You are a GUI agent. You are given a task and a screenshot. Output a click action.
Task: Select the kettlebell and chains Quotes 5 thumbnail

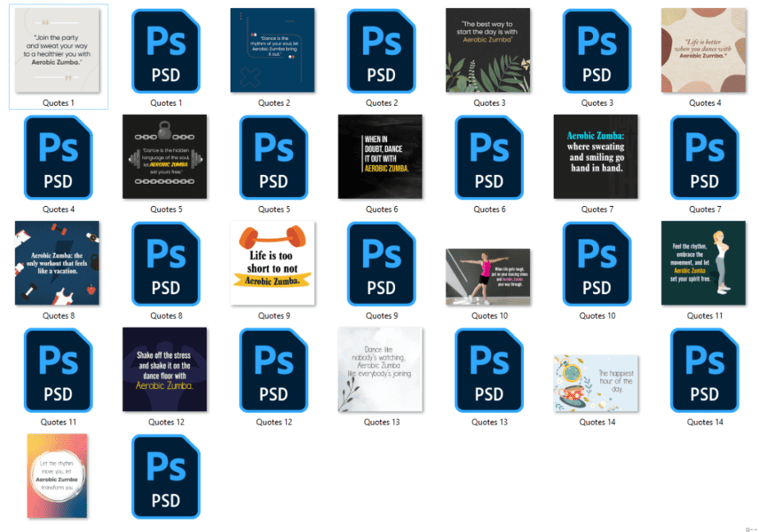(x=164, y=157)
